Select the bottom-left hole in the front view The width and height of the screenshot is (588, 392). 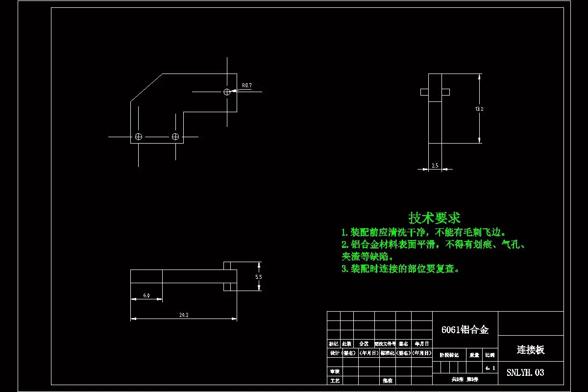coord(139,137)
